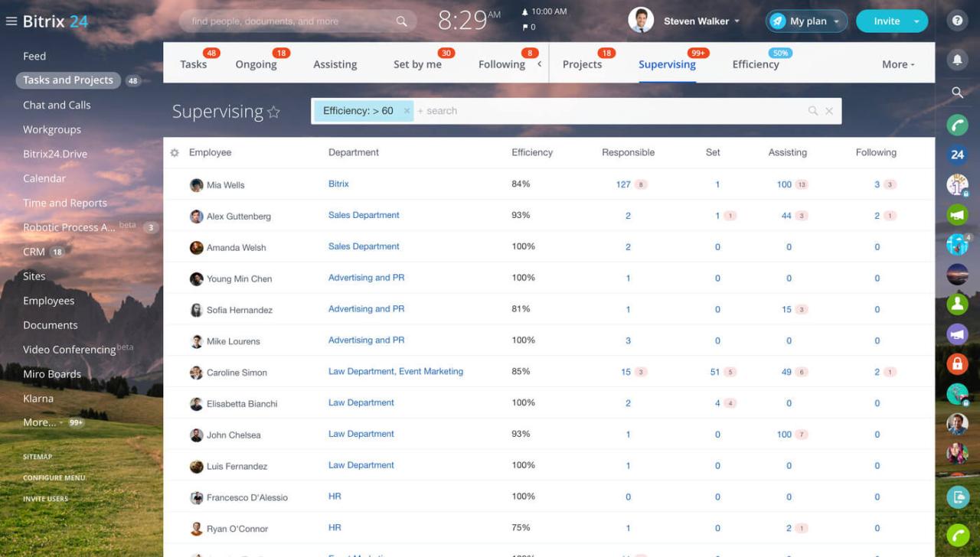The width and height of the screenshot is (980, 557).
Task: Switch to the Efficiency tab
Action: point(755,65)
